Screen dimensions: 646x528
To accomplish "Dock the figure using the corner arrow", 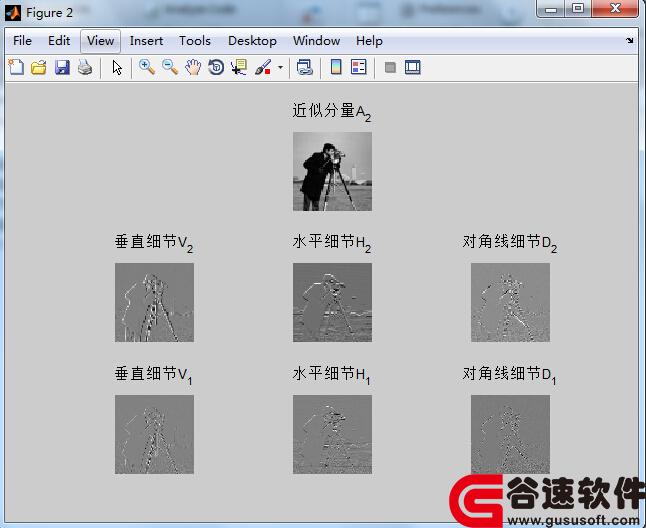I will [630, 40].
